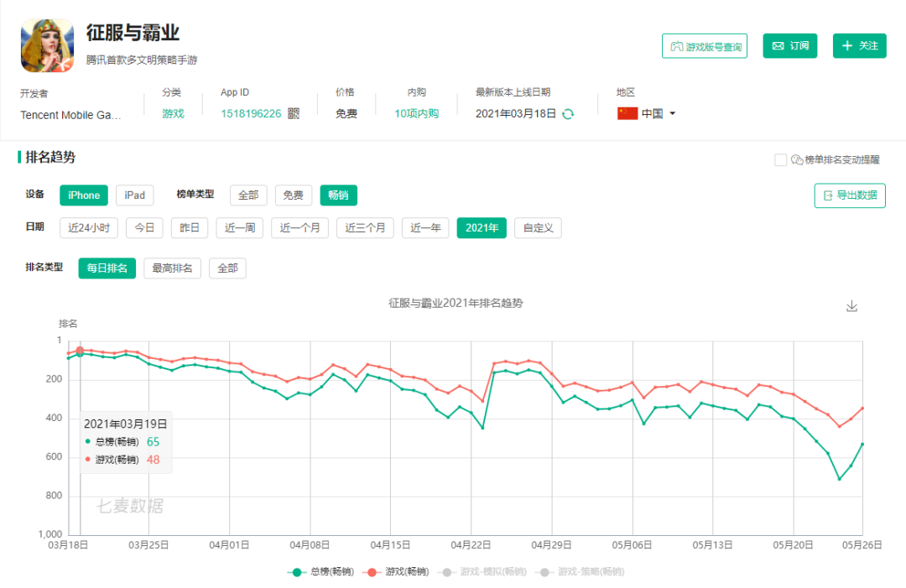Open 自定义 custom date range
Viewport: 906px width, 588px height.
coord(538,227)
